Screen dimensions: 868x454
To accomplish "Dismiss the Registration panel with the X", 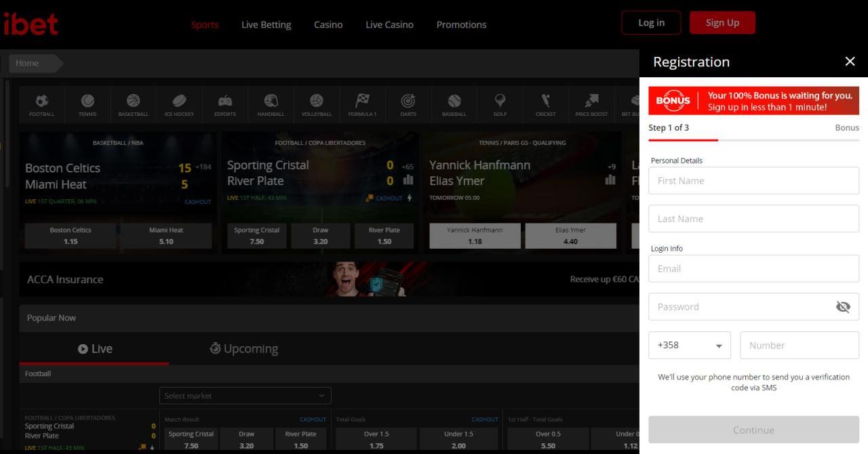I will (850, 61).
